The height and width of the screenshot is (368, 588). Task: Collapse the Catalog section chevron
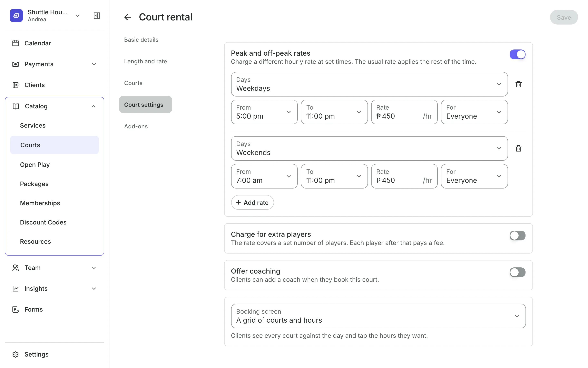pyautogui.click(x=94, y=106)
